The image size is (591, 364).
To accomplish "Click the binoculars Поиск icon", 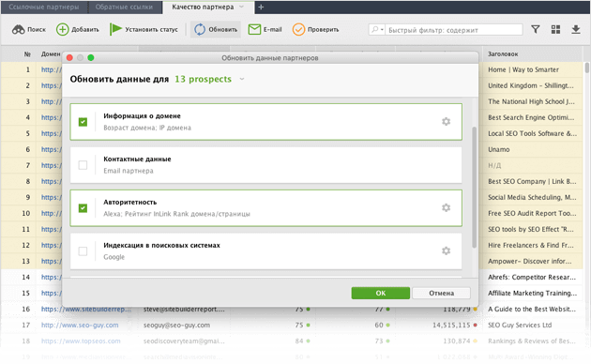I will pyautogui.click(x=18, y=29).
